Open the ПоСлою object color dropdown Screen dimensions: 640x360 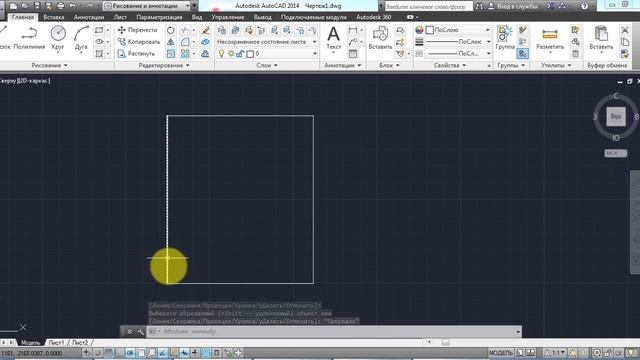(458, 30)
